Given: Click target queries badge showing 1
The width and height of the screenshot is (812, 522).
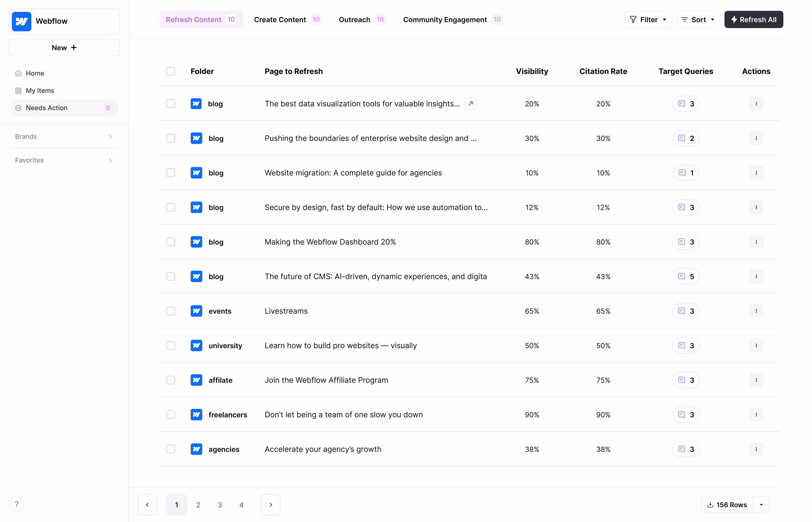Looking at the screenshot, I should [686, 173].
